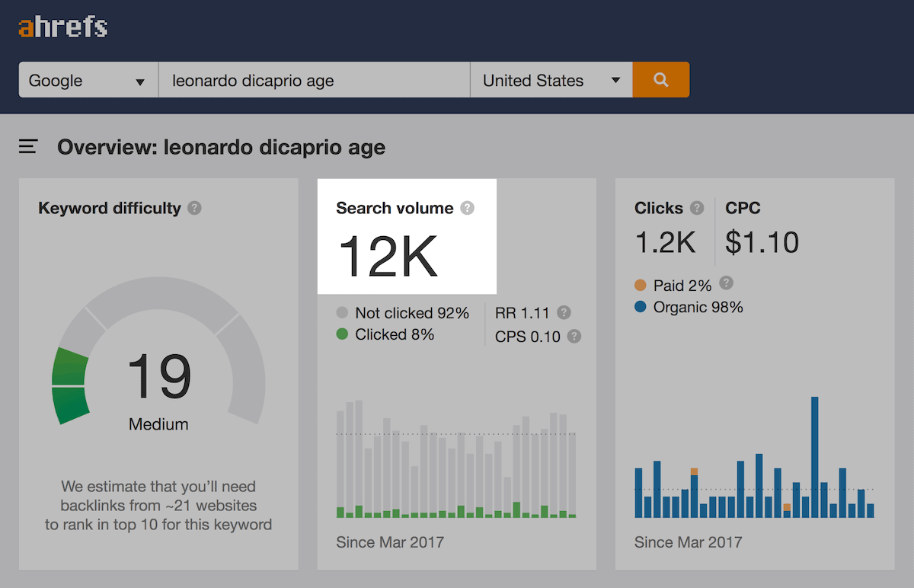Click the RR 1.11 metric

point(523,313)
